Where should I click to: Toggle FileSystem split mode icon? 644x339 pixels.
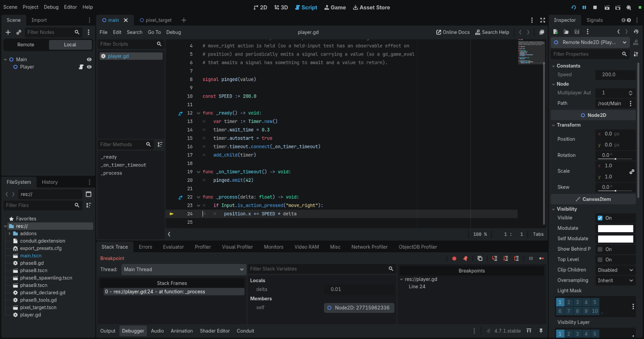89,194
